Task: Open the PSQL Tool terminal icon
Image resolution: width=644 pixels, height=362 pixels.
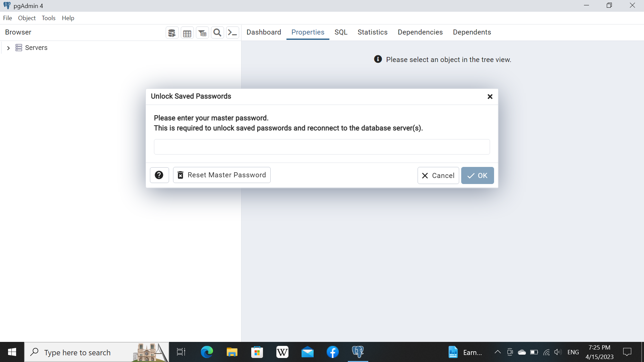Action: pos(232,33)
